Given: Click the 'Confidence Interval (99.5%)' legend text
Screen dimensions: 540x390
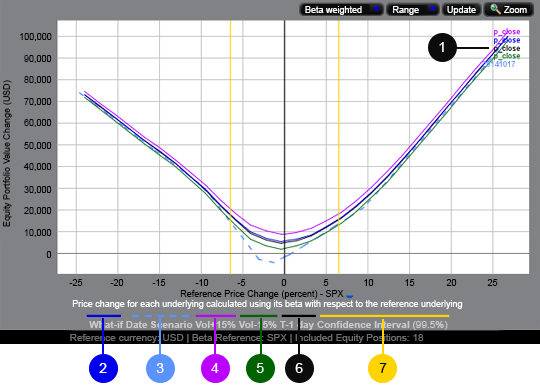Looking at the screenshot, I should pyautogui.click(x=382, y=325).
